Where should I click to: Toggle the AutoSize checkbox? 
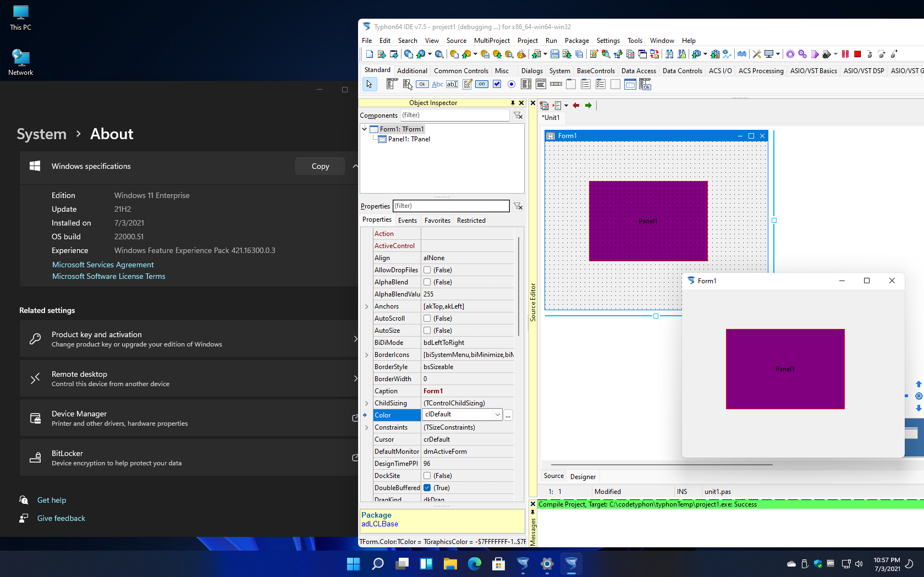[427, 331]
